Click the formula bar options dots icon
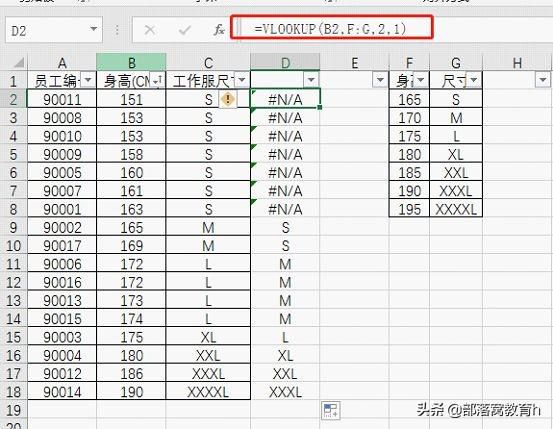Screen dimensions: 553x429 (117, 30)
